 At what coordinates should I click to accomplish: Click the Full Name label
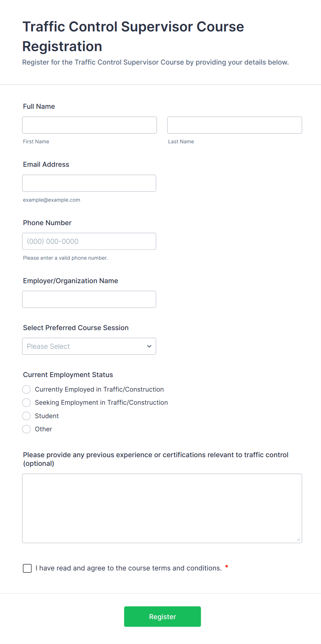[39, 106]
